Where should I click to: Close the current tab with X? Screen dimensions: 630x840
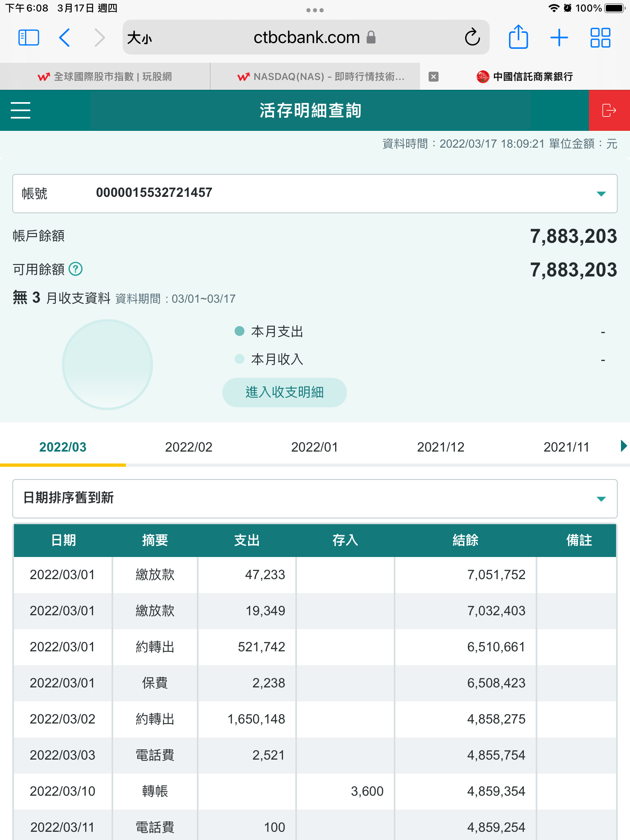pyautogui.click(x=434, y=77)
